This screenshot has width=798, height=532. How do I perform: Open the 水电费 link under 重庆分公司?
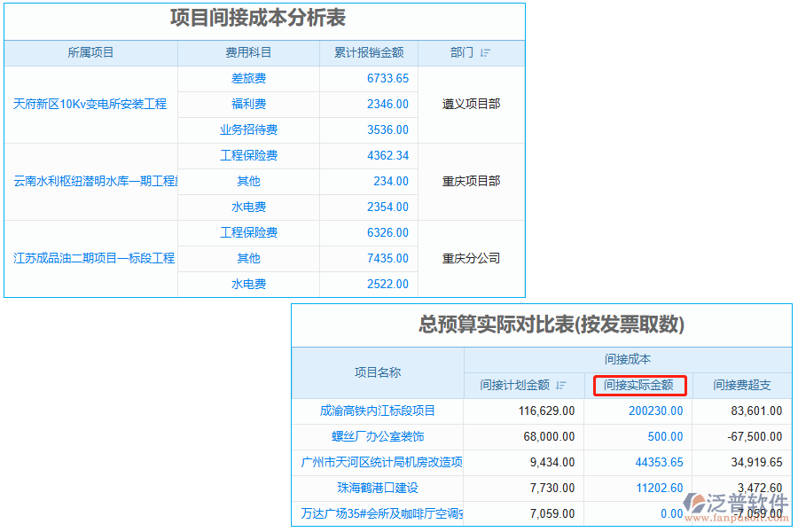tap(248, 284)
